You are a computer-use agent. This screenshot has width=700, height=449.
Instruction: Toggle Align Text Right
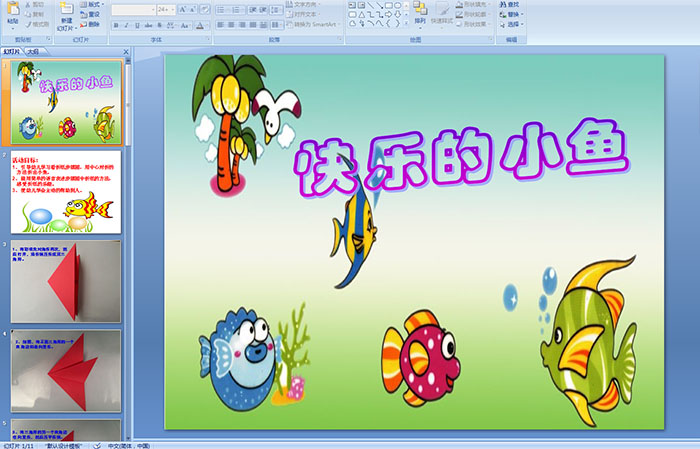242,25
